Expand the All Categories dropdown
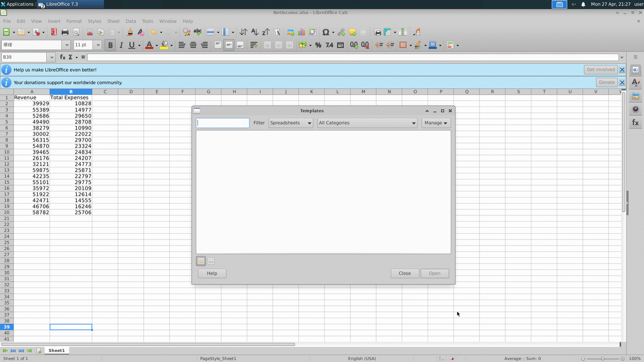644x362 pixels. pyautogui.click(x=367, y=123)
